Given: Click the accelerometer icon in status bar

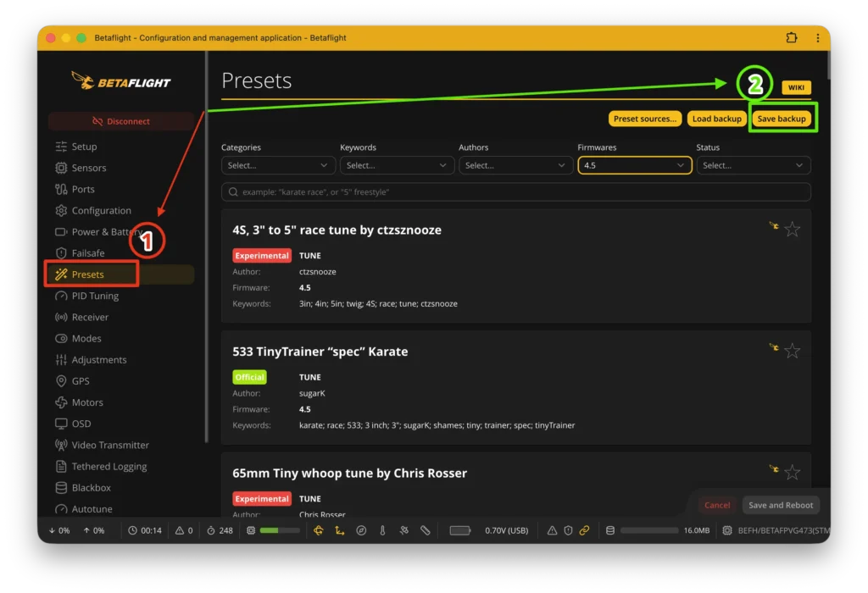Looking at the screenshot, I should pyautogui.click(x=339, y=530).
